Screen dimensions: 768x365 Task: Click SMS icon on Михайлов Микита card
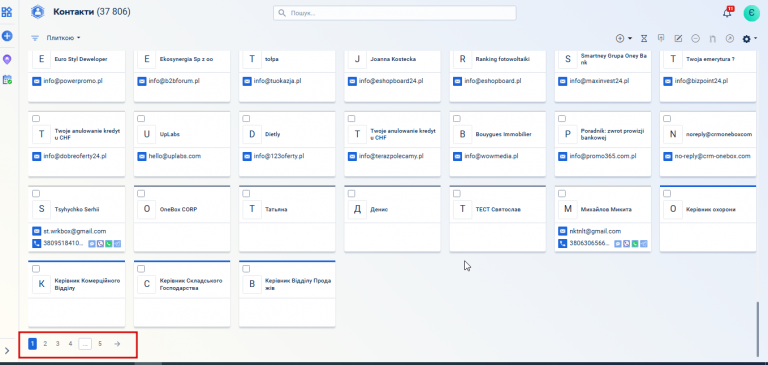tap(618, 243)
